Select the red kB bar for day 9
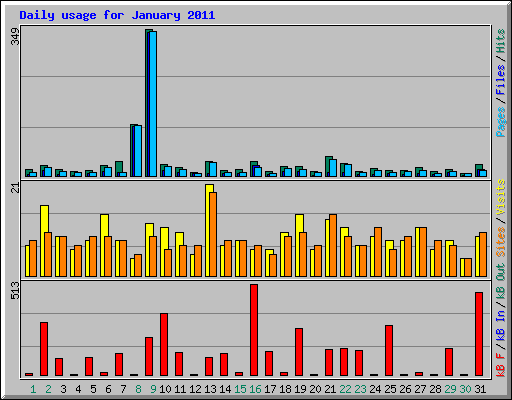Image resolution: width=512 pixels, height=400 pixels. (149, 356)
